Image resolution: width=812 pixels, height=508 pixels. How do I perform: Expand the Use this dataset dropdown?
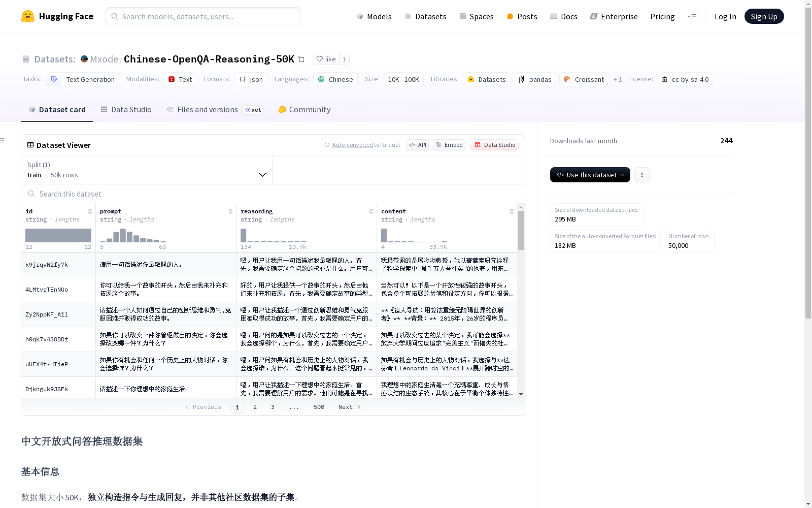590,175
